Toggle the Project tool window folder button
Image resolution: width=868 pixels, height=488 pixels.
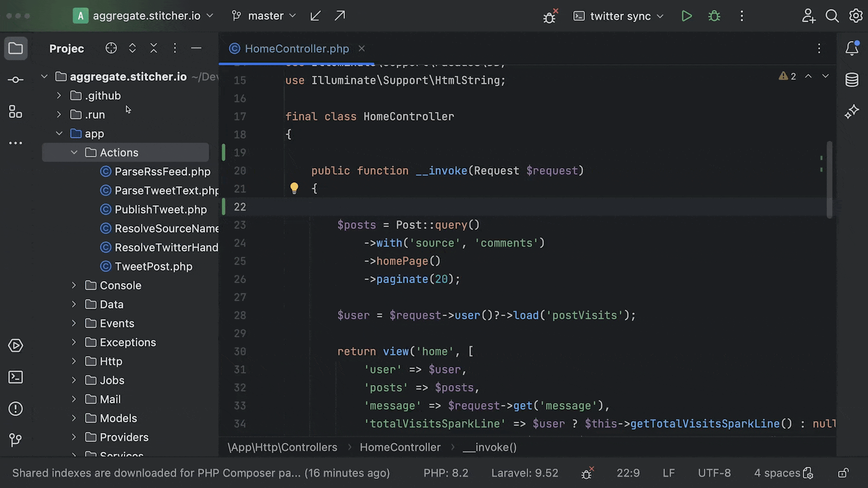tap(16, 48)
